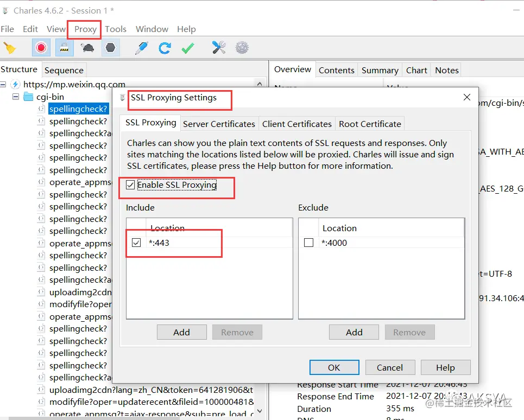Toggle the SSL Proxying lock icon
Image resolution: width=524 pixels, height=420 pixels.
[x=64, y=48]
